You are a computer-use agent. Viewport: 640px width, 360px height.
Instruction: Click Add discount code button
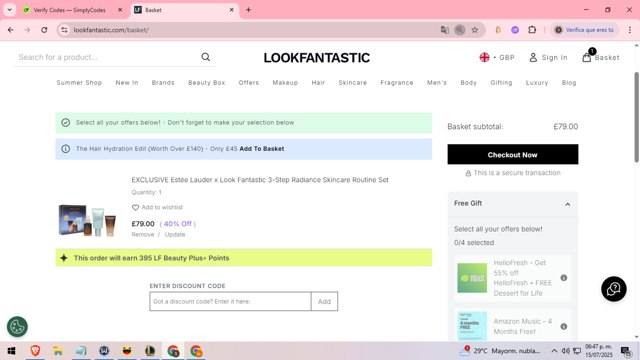(x=324, y=301)
